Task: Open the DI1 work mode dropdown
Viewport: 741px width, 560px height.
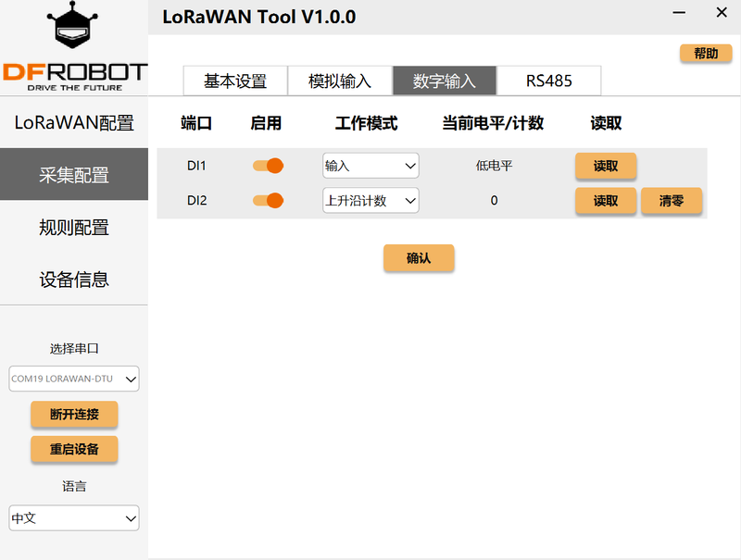Action: (370, 166)
